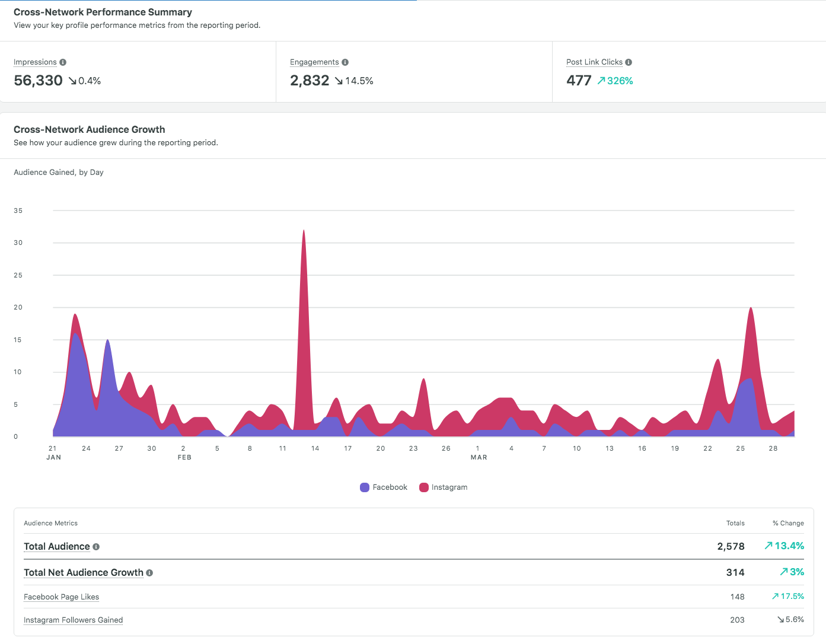
Task: Click the 28 x-axis date label in March
Action: pyautogui.click(x=773, y=449)
